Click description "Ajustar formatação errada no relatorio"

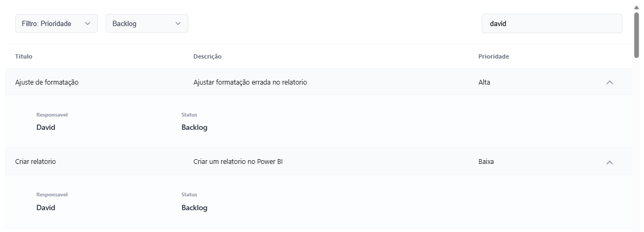pyautogui.click(x=250, y=82)
